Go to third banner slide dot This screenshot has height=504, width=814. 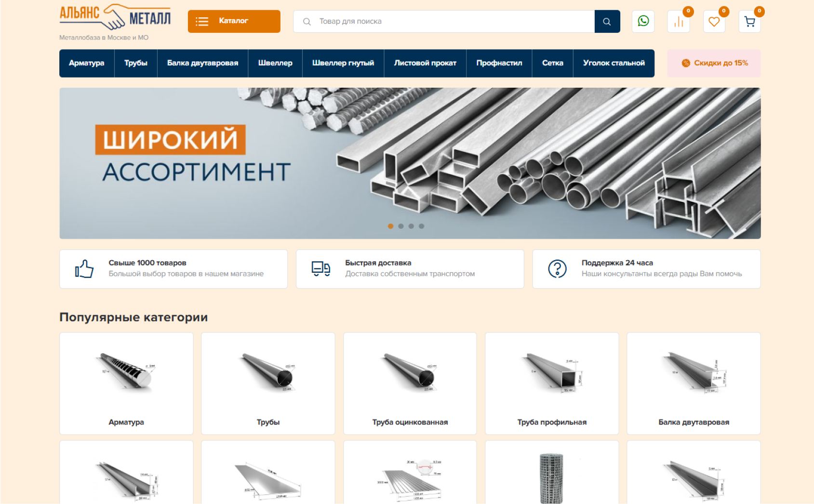coord(411,226)
